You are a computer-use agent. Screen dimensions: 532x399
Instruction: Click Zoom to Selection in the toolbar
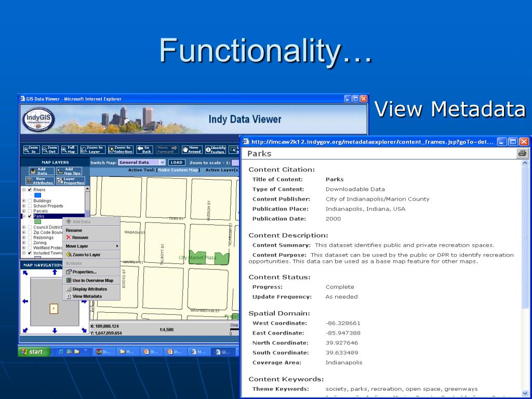click(121, 150)
